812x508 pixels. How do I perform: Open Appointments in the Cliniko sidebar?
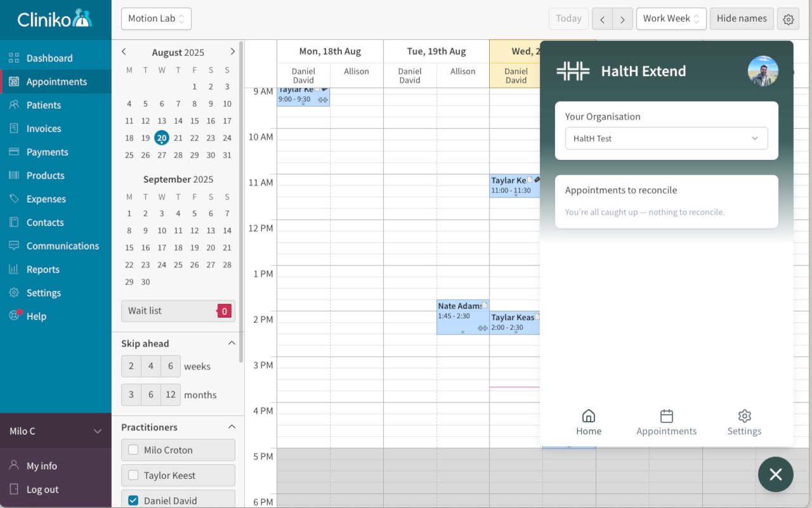56,81
